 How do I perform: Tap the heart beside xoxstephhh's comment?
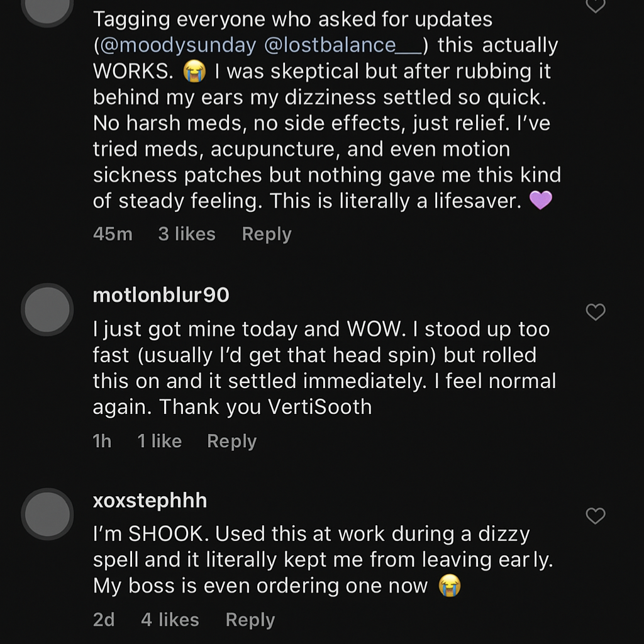595,516
